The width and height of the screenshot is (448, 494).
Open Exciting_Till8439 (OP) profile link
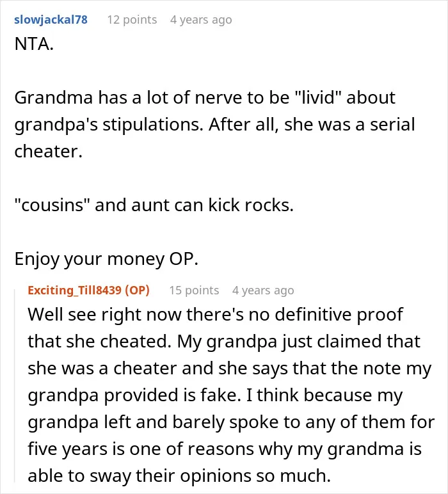88,290
